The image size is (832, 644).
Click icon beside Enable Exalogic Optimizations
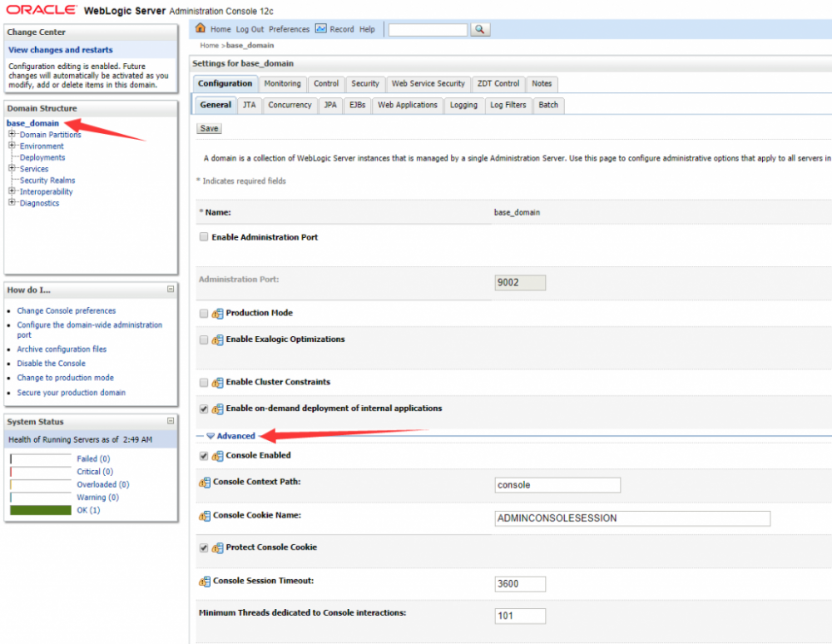point(217,339)
